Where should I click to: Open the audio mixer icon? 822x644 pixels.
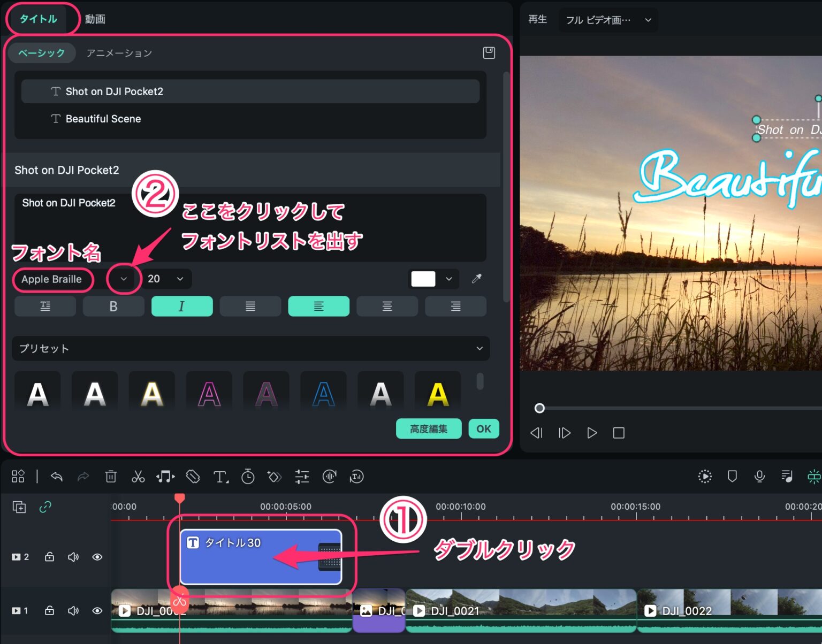tap(787, 476)
